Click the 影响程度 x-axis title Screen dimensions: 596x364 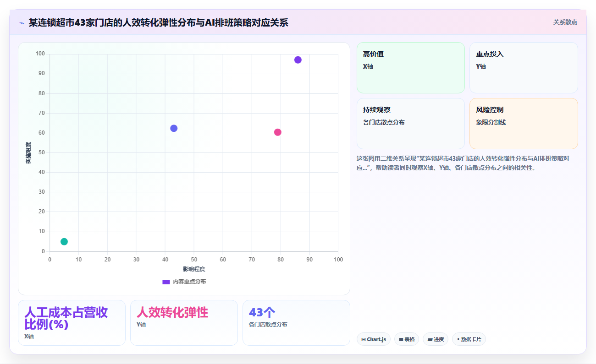pos(194,269)
